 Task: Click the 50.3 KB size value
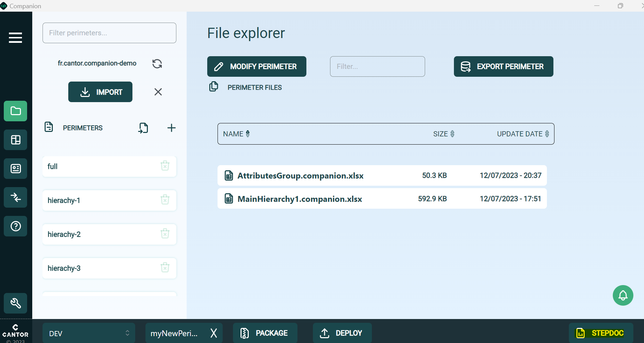434,175
